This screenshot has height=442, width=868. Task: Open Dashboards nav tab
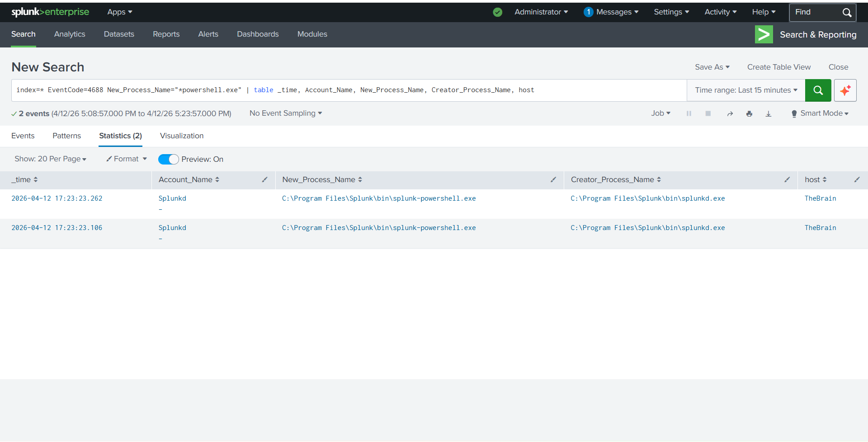258,34
